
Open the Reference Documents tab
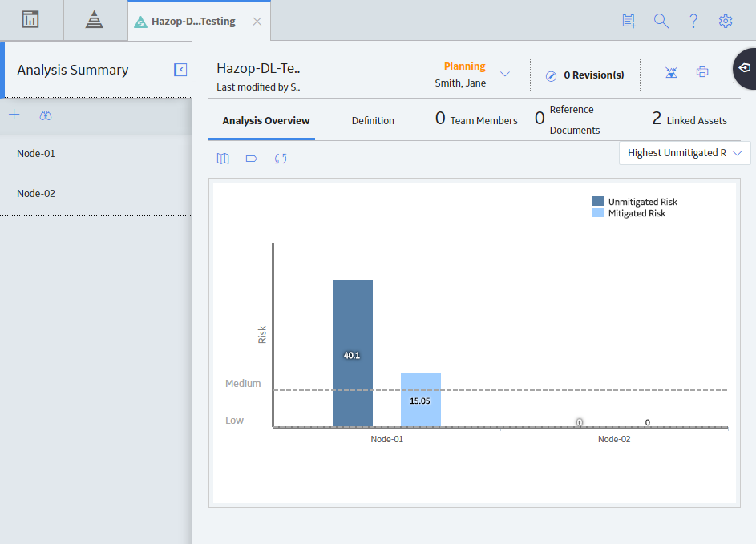pos(568,119)
